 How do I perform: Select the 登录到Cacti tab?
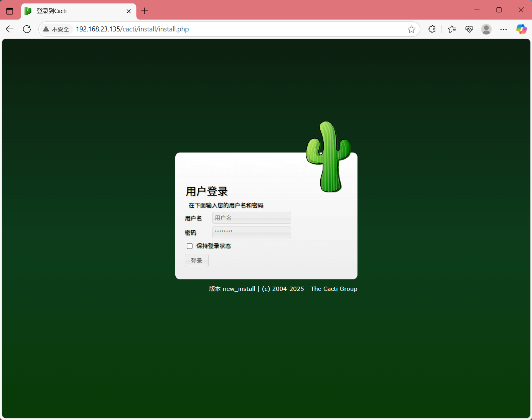tap(73, 11)
